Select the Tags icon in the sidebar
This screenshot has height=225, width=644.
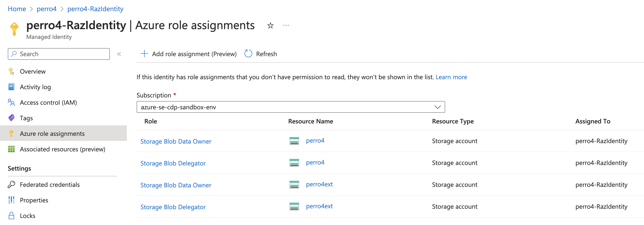click(x=11, y=118)
